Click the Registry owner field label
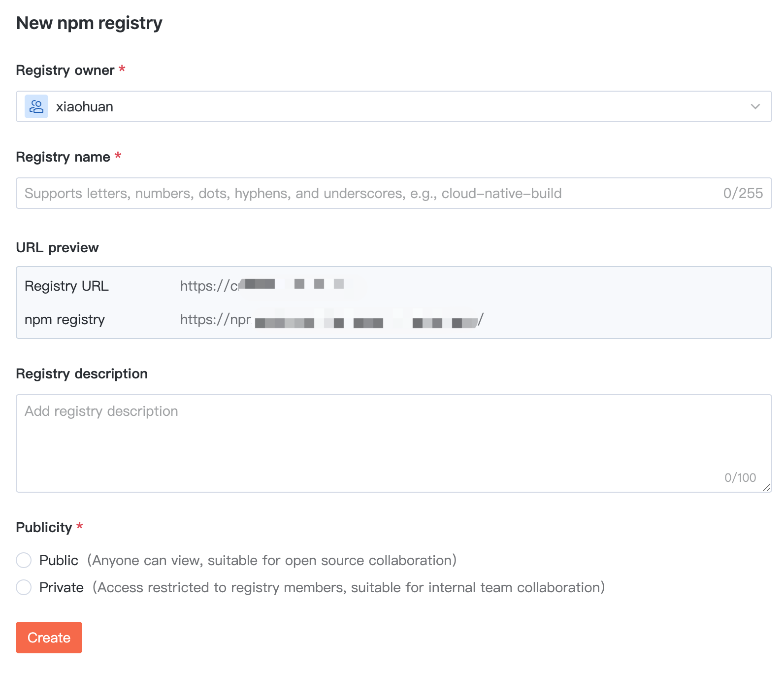The height and width of the screenshot is (674, 784). click(x=65, y=70)
